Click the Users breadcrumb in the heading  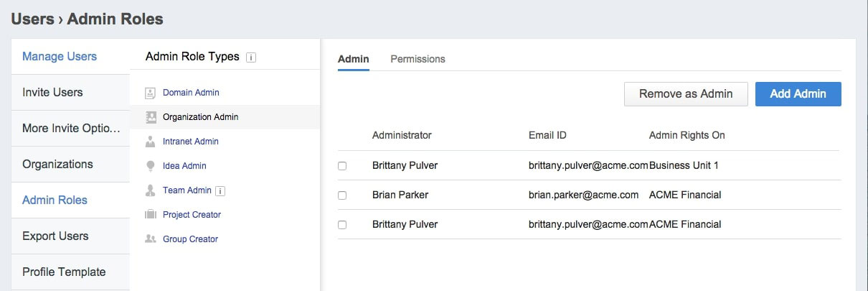[32, 19]
